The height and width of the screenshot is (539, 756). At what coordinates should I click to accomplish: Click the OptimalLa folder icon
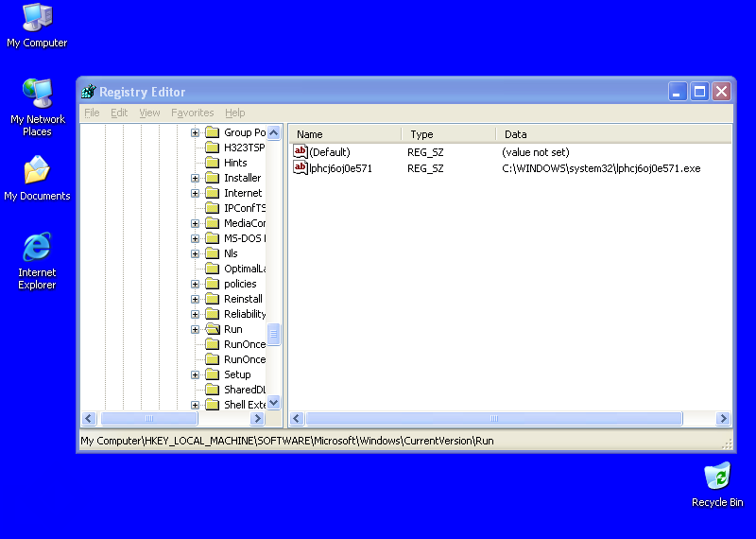tap(212, 269)
